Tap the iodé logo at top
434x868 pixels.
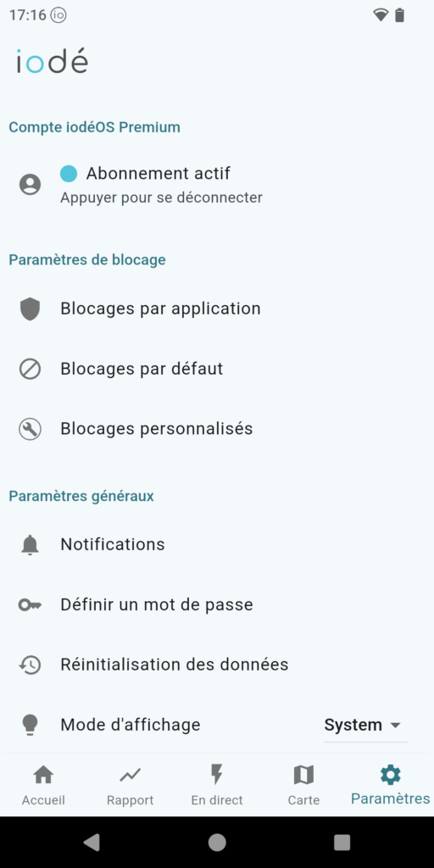click(x=52, y=61)
